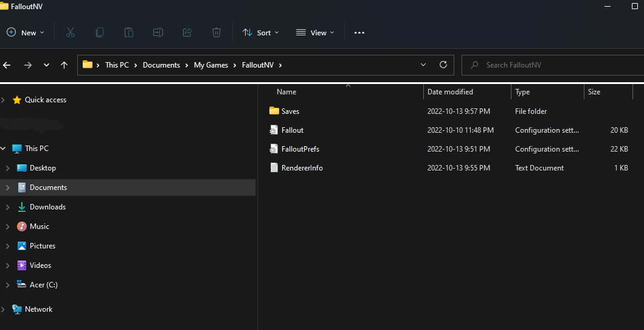644x330 pixels.
Task: Open the recent locations dropdown arrow
Action: point(46,65)
